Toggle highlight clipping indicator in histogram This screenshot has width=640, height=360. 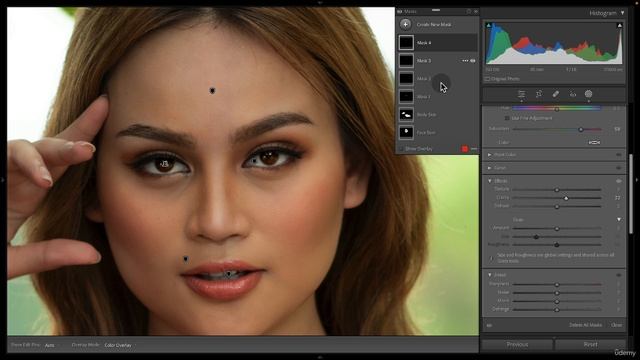[619, 25]
